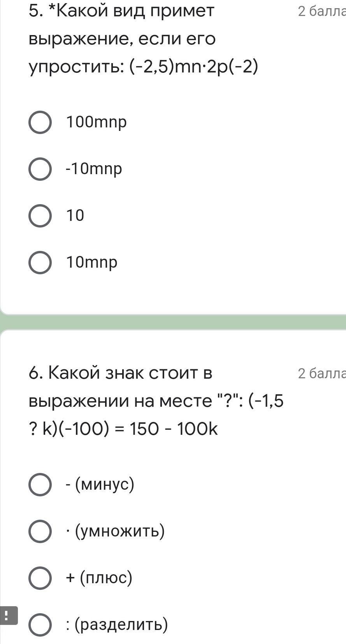Choose the radio circle for плюс option
The image size is (346, 644).
pyautogui.click(x=40, y=578)
